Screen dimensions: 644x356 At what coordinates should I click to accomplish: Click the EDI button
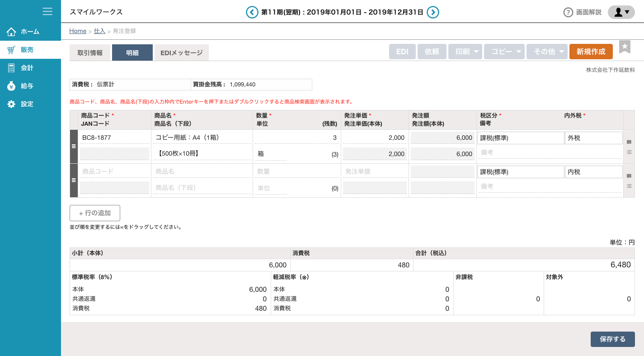coord(402,52)
